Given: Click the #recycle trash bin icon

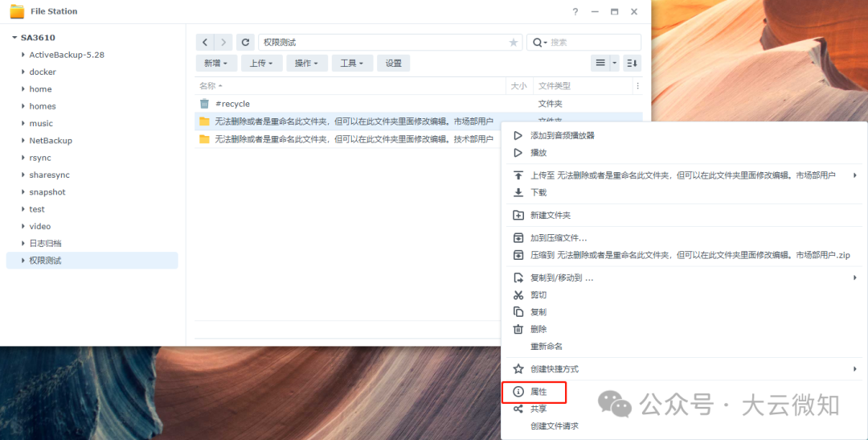Looking at the screenshot, I should pyautogui.click(x=204, y=104).
